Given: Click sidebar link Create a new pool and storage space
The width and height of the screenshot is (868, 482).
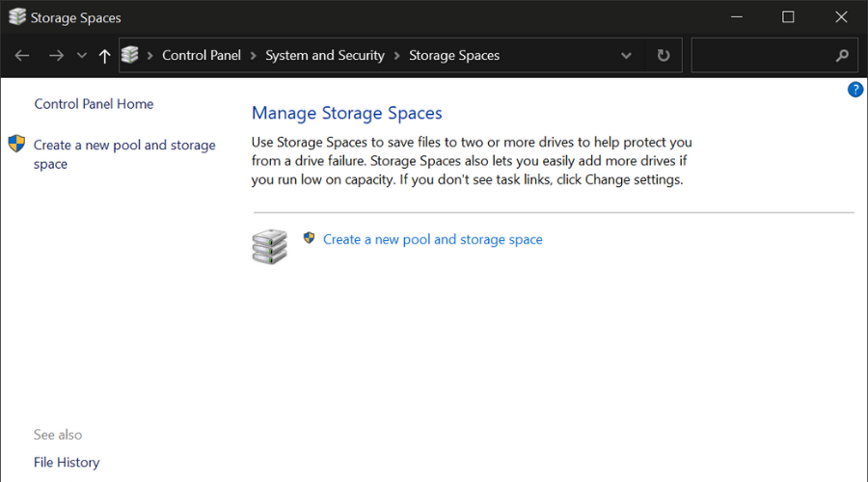Looking at the screenshot, I should (124, 154).
